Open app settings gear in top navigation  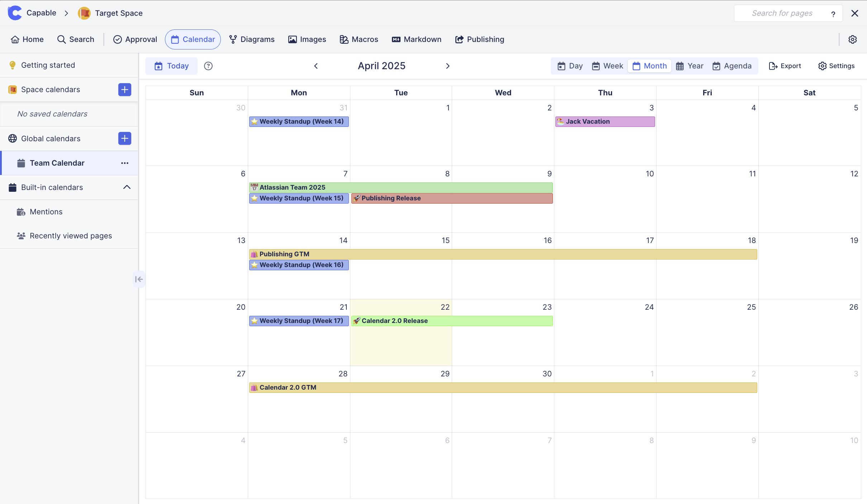click(852, 39)
